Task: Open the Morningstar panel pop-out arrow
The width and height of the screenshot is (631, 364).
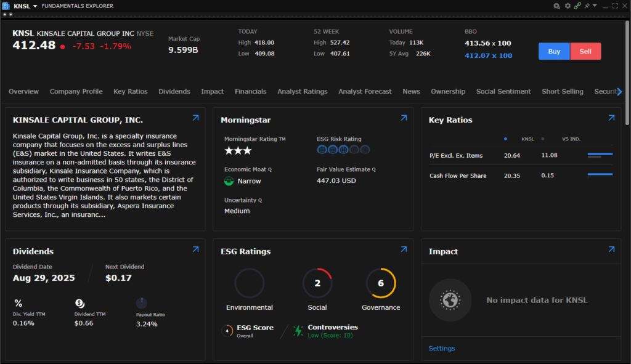Action: point(404,118)
